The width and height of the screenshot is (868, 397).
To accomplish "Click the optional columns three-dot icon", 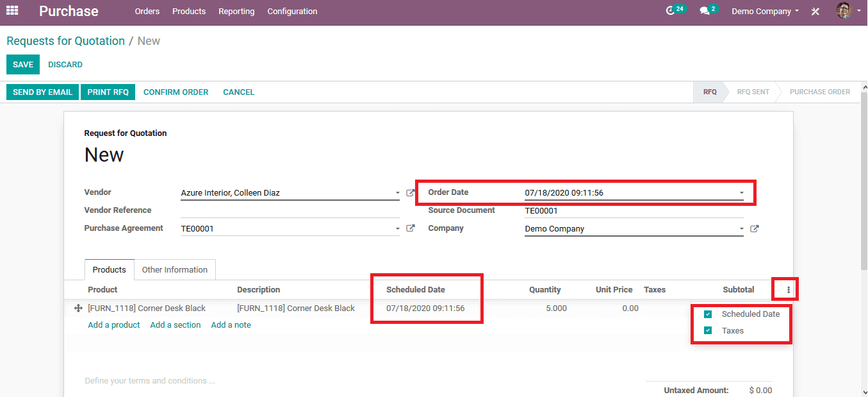I will click(x=788, y=290).
